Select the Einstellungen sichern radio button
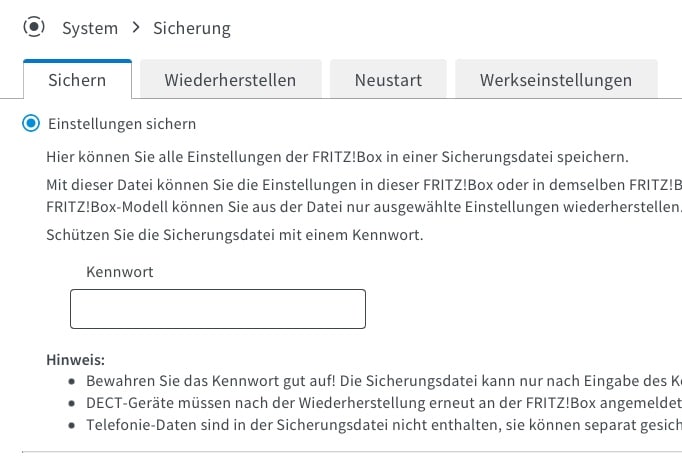The height and width of the screenshot is (468, 682). point(31,124)
